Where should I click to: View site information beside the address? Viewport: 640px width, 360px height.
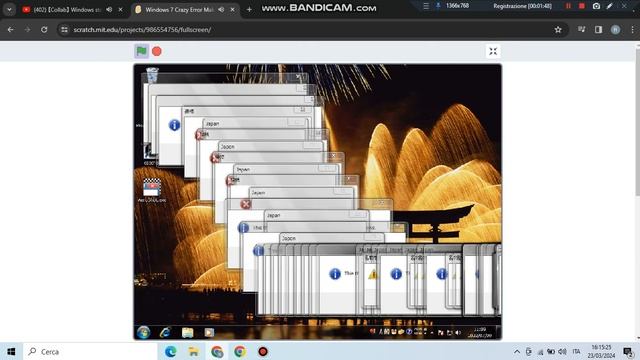click(x=64, y=29)
